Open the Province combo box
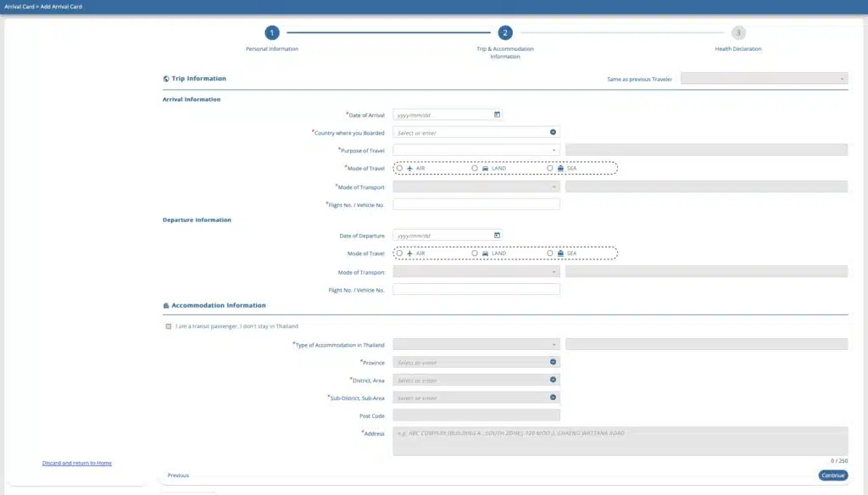868x495 pixels. (476, 362)
